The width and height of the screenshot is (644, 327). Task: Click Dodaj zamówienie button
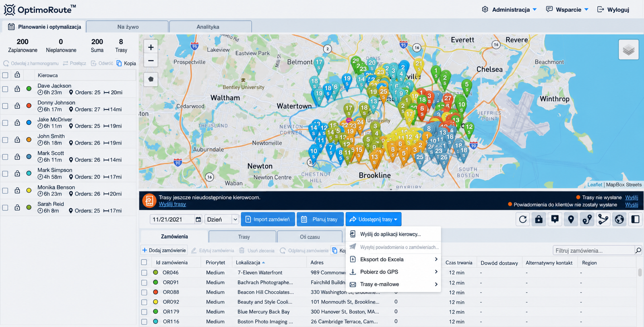coord(164,250)
